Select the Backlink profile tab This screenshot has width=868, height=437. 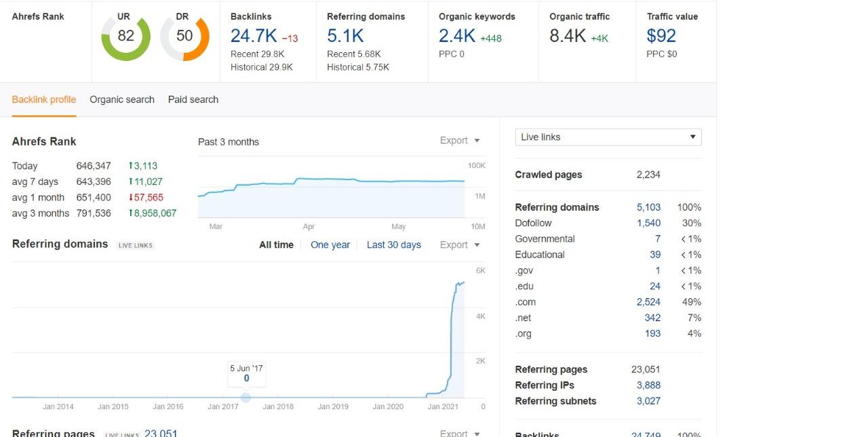click(x=43, y=99)
